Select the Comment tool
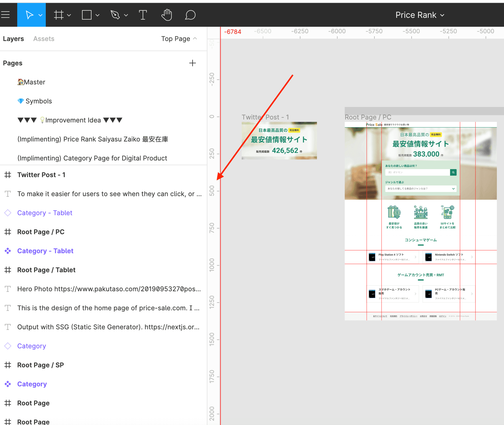This screenshot has width=504, height=425. coord(190,15)
